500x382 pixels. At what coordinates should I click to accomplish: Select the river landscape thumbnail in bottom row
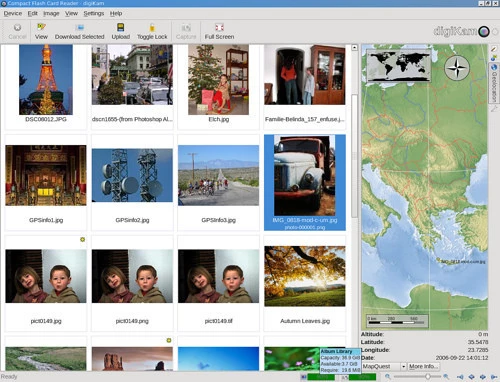46,359
